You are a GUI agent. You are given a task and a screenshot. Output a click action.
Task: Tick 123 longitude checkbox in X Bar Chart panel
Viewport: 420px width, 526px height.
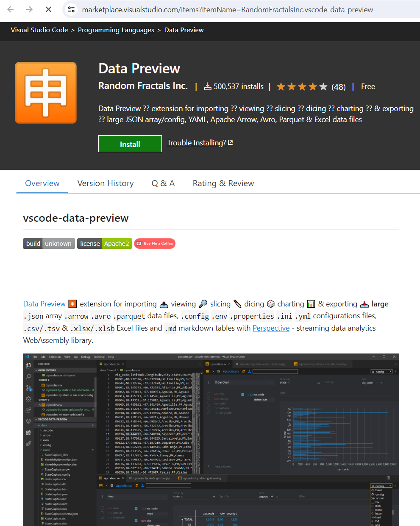209,413
